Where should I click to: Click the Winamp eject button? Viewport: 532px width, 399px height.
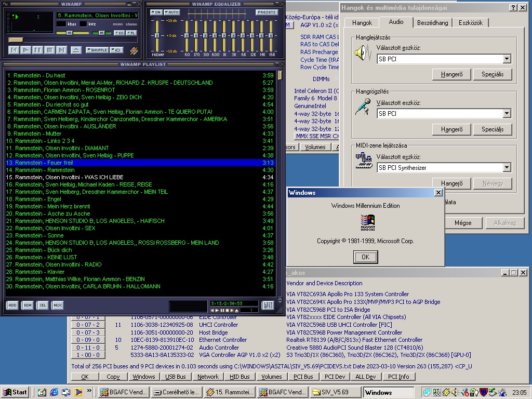tap(76, 50)
